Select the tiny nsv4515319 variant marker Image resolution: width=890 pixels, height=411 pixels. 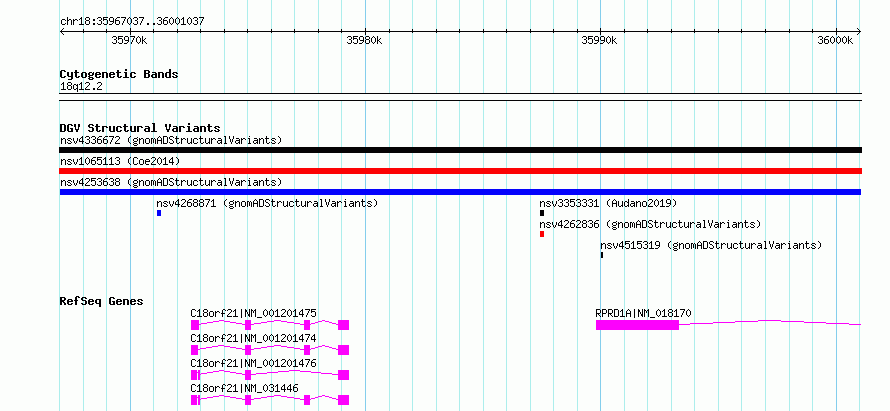[x=602, y=255]
